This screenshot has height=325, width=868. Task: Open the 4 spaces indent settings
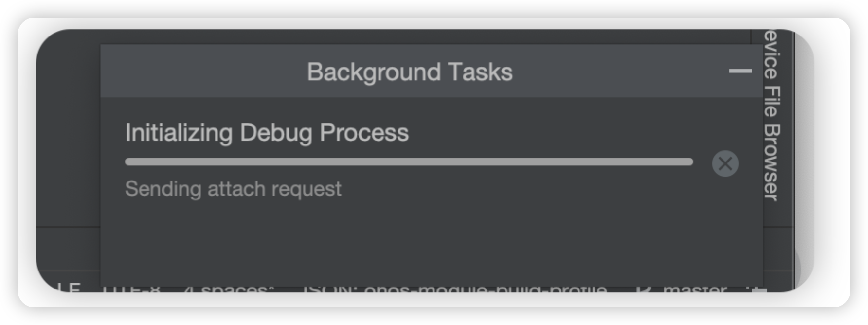pyautogui.click(x=229, y=288)
